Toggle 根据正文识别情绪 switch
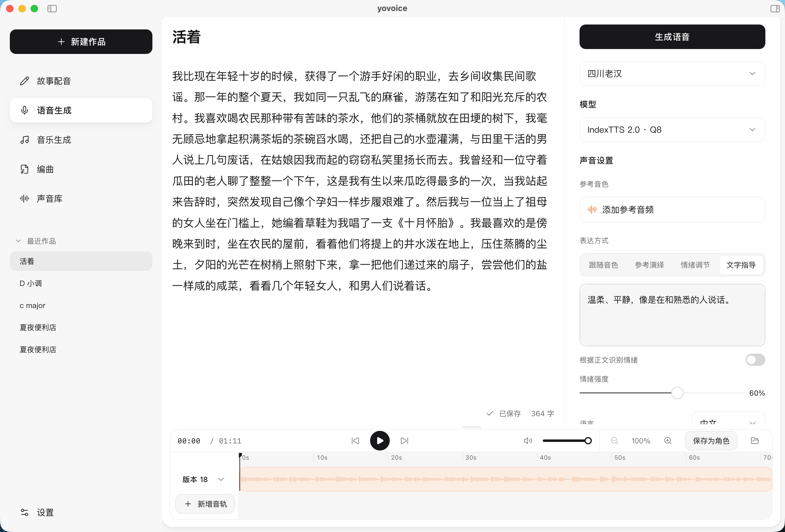 point(755,360)
